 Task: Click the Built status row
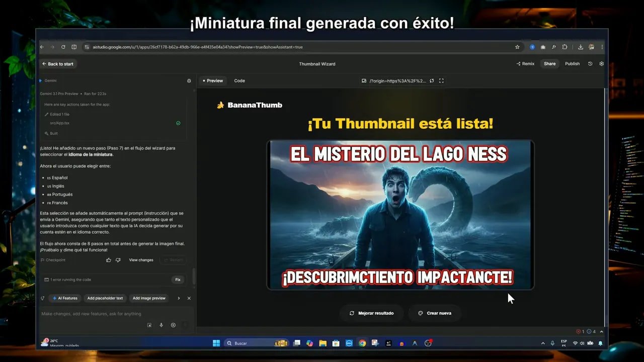click(x=51, y=134)
